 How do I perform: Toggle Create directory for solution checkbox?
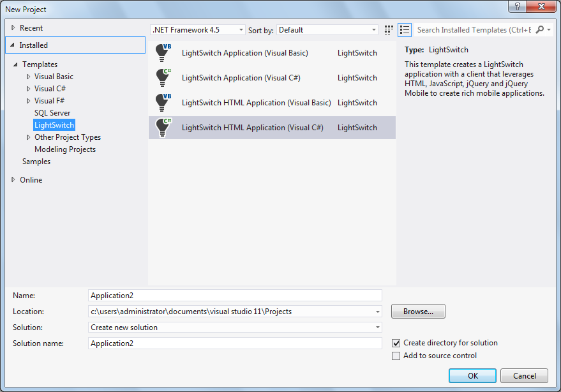tap(396, 343)
